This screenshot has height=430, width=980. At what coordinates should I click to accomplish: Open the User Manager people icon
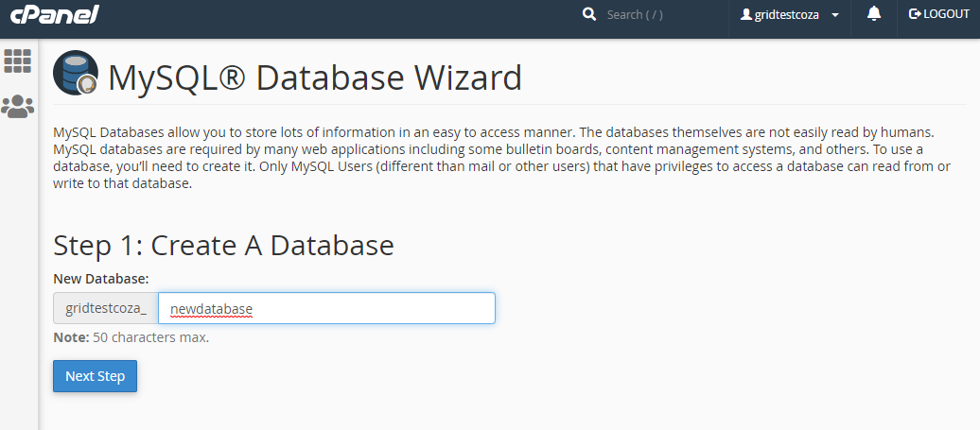[x=17, y=107]
